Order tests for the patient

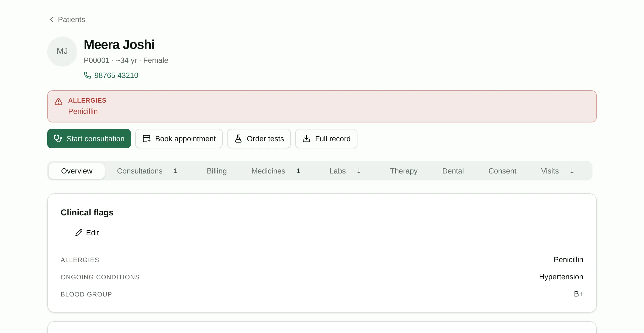click(x=259, y=139)
